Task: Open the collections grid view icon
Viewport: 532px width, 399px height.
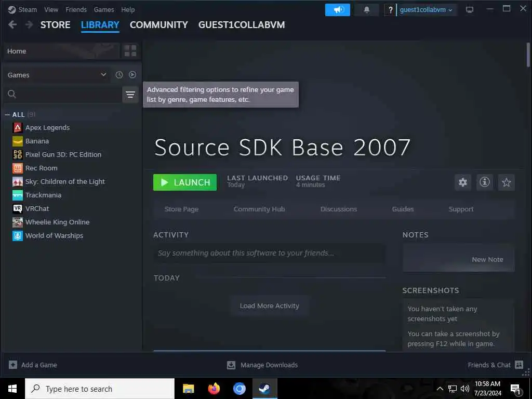Action: 130,51
